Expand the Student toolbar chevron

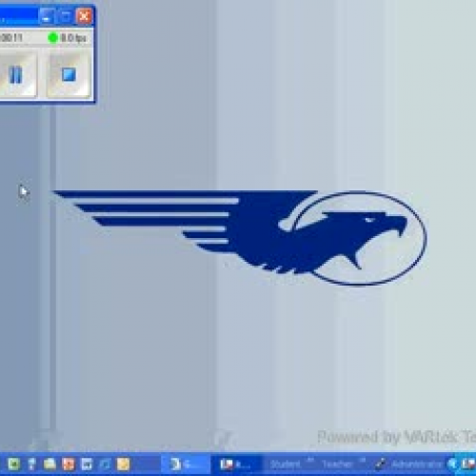(310, 460)
